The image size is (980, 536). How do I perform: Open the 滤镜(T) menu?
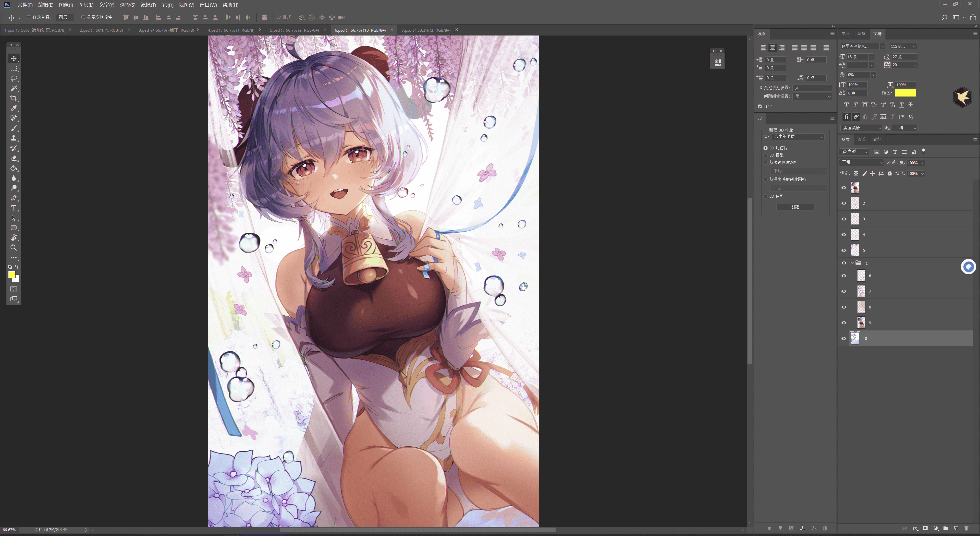148,5
